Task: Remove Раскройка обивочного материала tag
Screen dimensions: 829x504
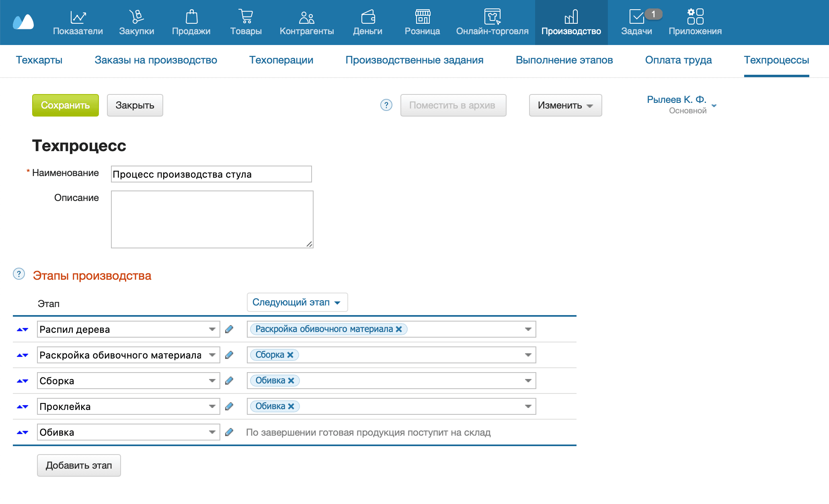Action: (x=399, y=329)
